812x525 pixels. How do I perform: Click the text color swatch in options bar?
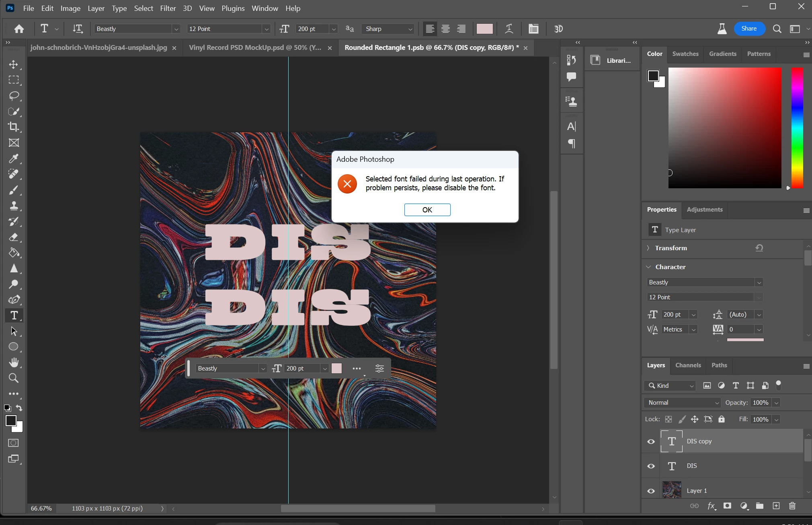point(484,29)
